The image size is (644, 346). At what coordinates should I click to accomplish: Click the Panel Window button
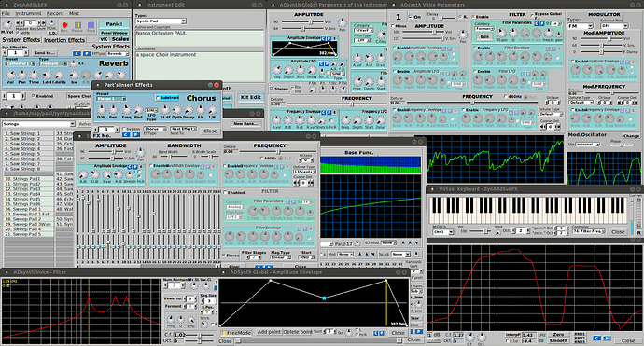coord(114,33)
